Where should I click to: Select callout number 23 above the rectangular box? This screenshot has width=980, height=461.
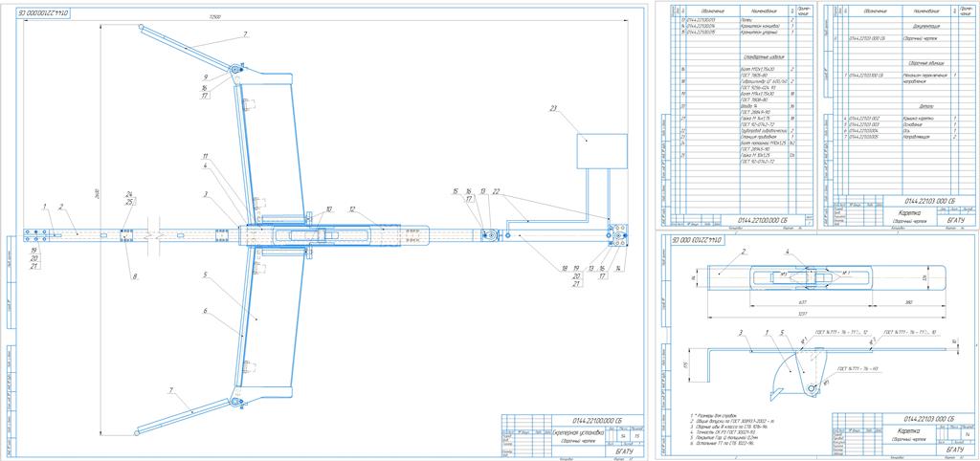552,108
